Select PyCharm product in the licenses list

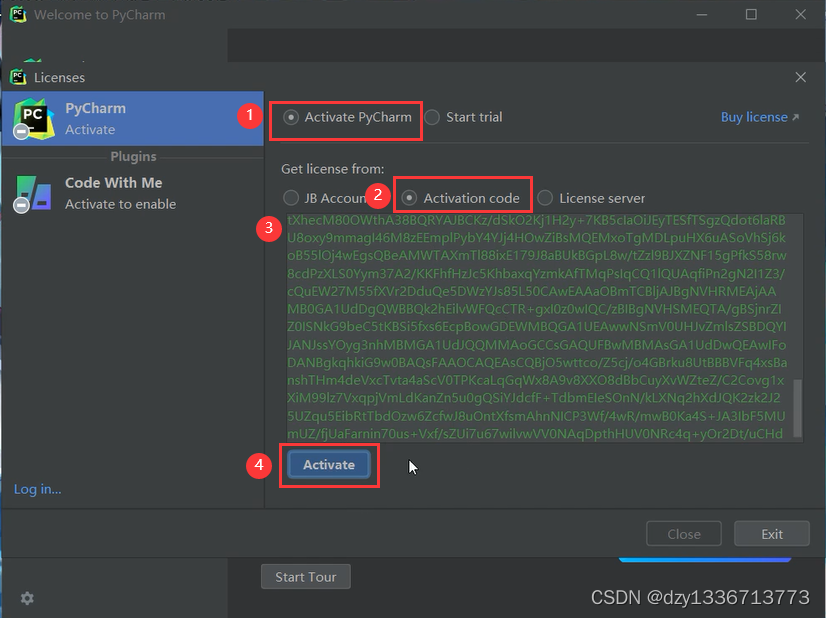tap(133, 119)
